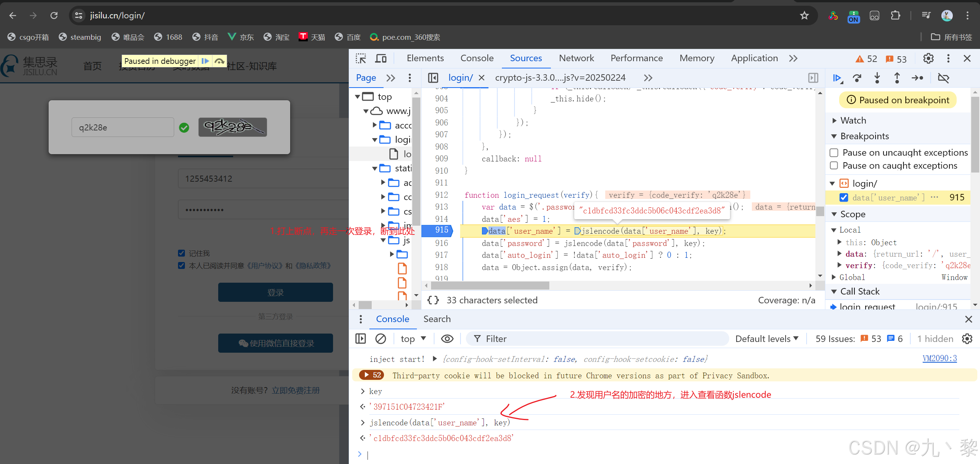This screenshot has height=464, width=980.
Task: Click Step into next function call arrow
Action: coord(877,78)
